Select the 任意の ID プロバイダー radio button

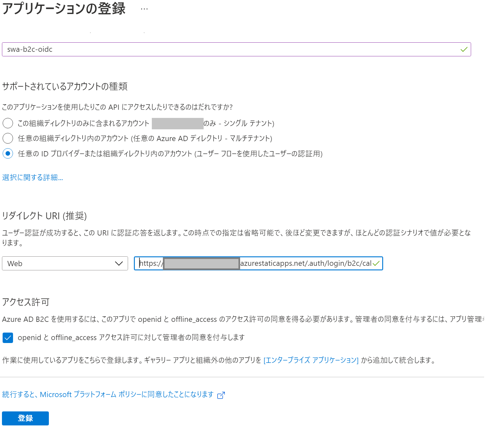click(x=8, y=153)
